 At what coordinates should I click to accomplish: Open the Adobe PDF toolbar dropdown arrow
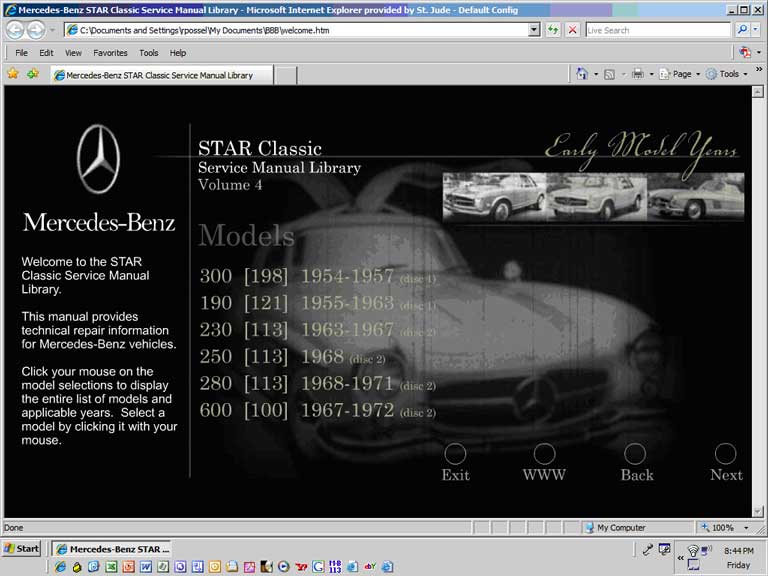point(759,52)
